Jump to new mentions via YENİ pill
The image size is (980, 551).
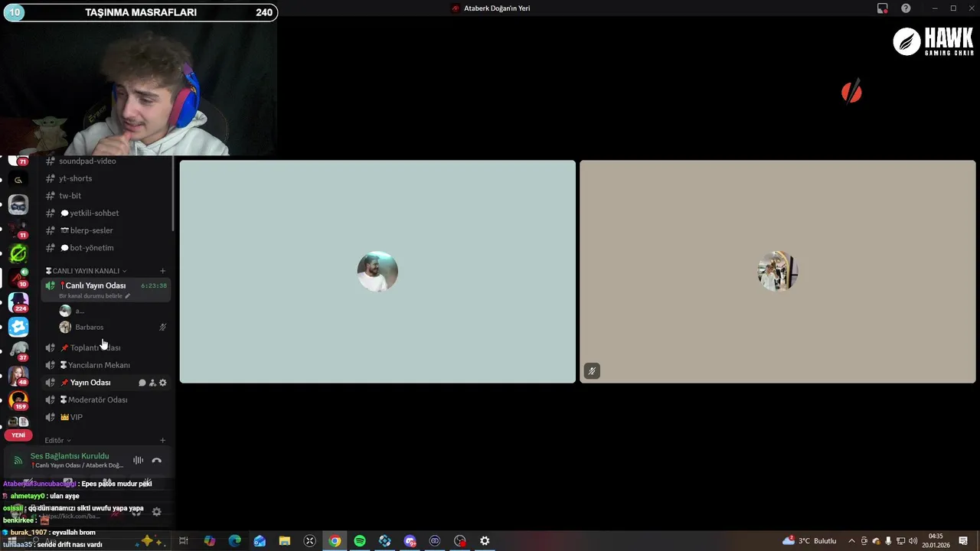(18, 435)
